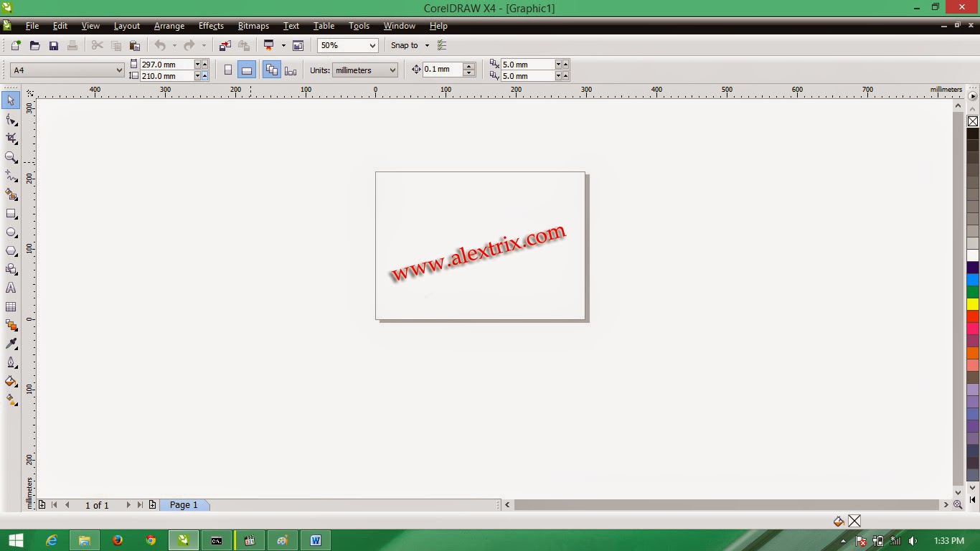The height and width of the screenshot is (551, 980).
Task: Open the paper size dropdown showing A4
Action: (x=65, y=70)
